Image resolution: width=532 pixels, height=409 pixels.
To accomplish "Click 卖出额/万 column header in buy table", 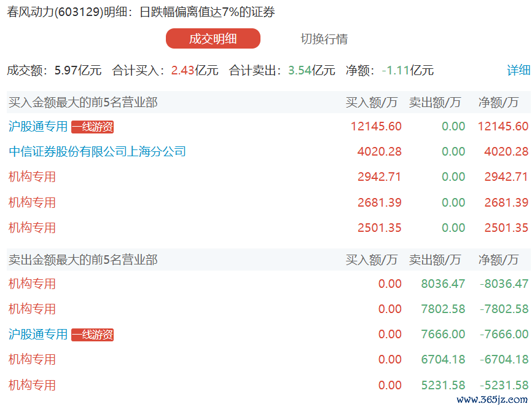I will point(434,102).
